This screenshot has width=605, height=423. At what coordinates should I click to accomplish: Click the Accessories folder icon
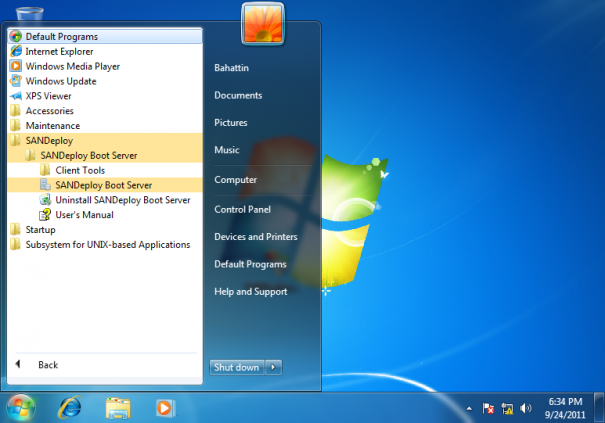(x=16, y=110)
